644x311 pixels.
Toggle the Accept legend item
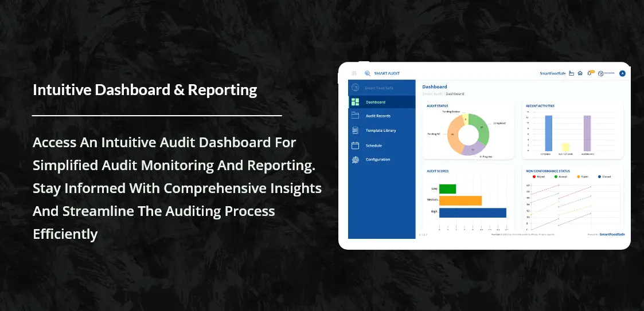(561, 176)
